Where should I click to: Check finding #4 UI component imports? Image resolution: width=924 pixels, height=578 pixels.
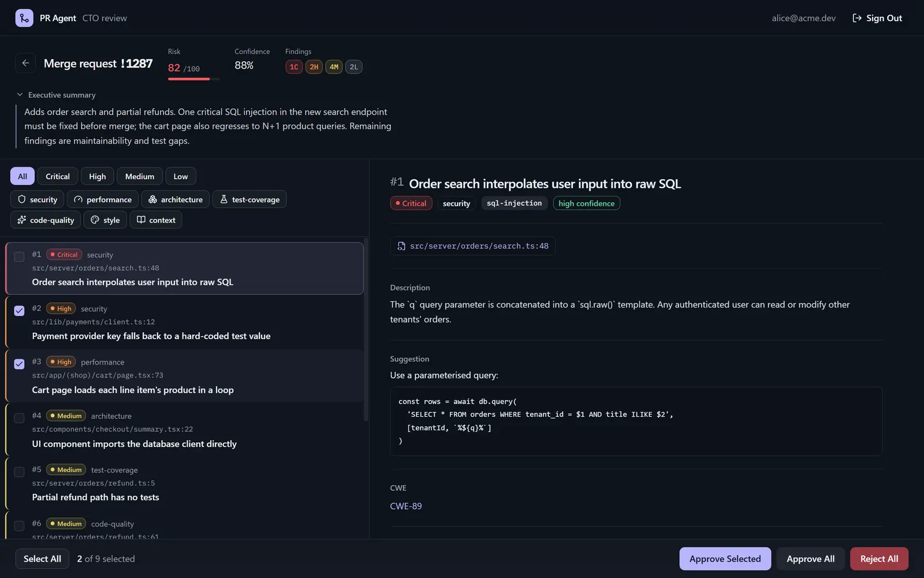[x=19, y=418]
